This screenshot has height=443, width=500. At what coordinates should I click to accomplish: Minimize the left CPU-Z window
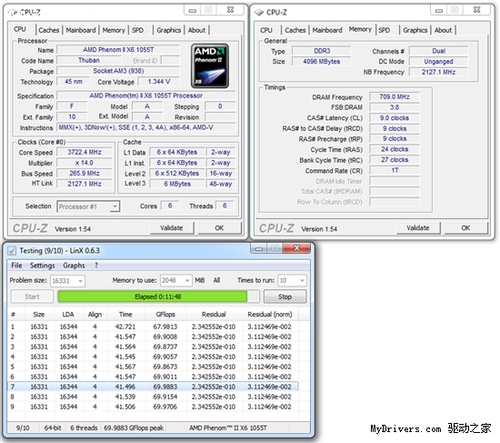192,10
